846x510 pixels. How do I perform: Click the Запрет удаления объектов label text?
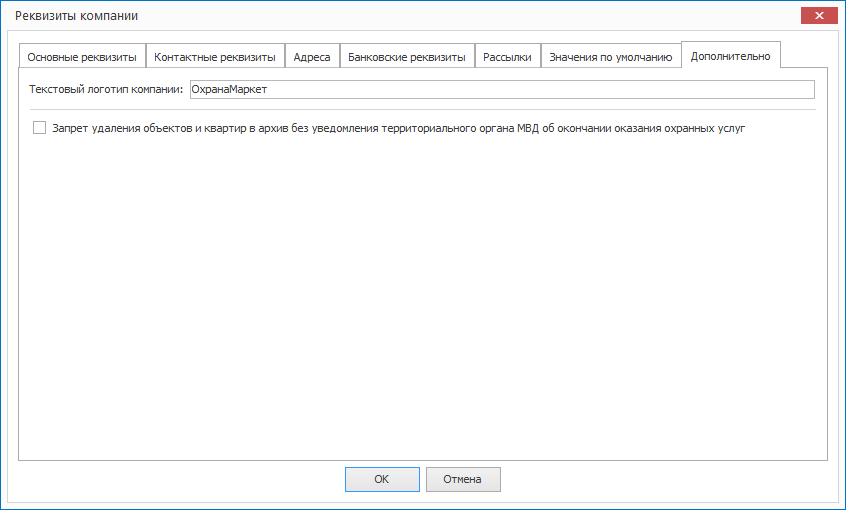(398, 128)
